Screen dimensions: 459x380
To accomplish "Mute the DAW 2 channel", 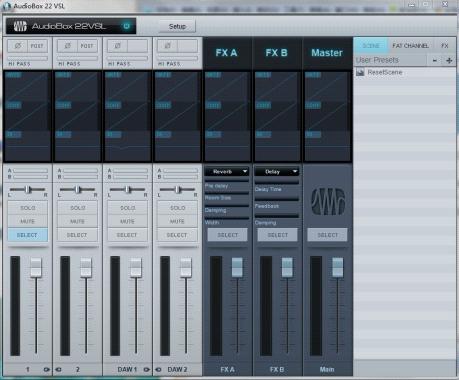I will pyautogui.click(x=177, y=221).
